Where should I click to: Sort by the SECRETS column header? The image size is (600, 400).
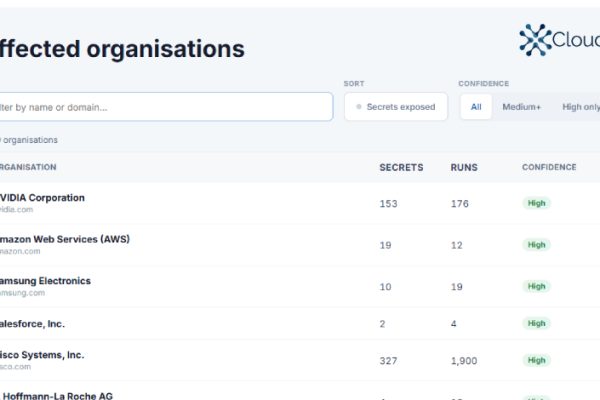(x=401, y=167)
